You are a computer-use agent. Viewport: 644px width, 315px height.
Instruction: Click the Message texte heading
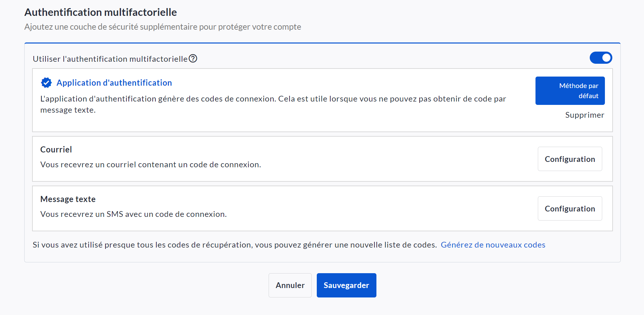click(68, 199)
